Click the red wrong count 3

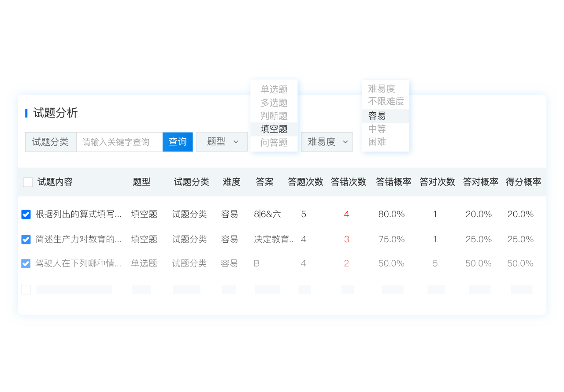tap(346, 240)
